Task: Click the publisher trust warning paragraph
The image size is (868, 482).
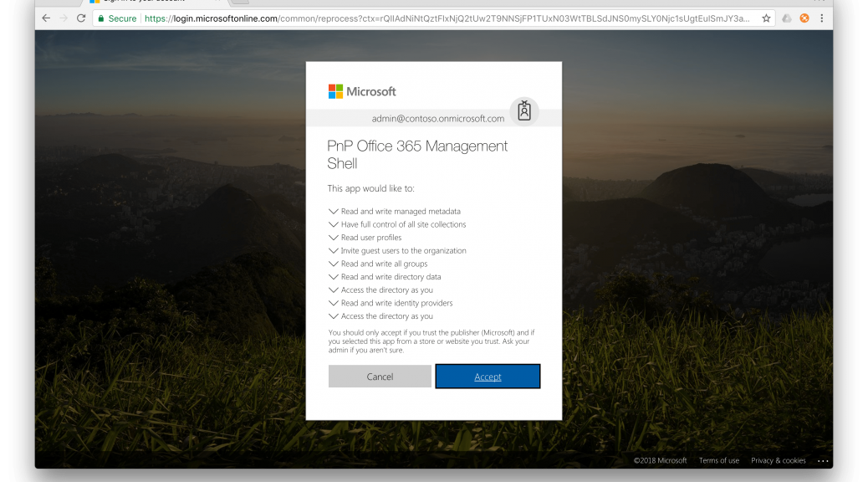Action: point(431,341)
